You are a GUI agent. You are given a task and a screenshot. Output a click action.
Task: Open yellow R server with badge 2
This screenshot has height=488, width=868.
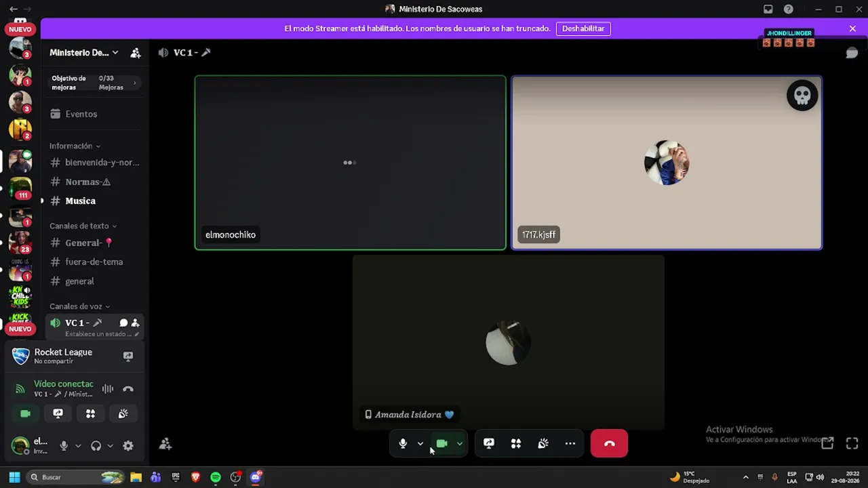pyautogui.click(x=20, y=129)
